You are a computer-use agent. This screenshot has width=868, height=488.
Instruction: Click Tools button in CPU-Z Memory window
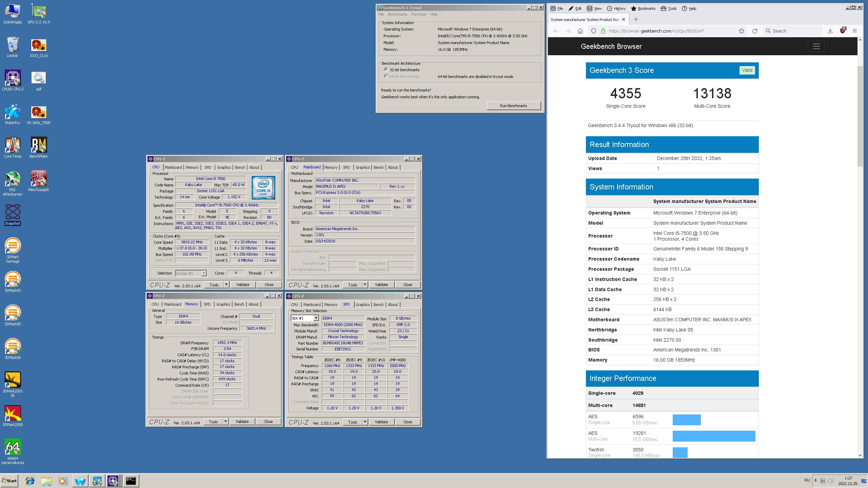(213, 422)
